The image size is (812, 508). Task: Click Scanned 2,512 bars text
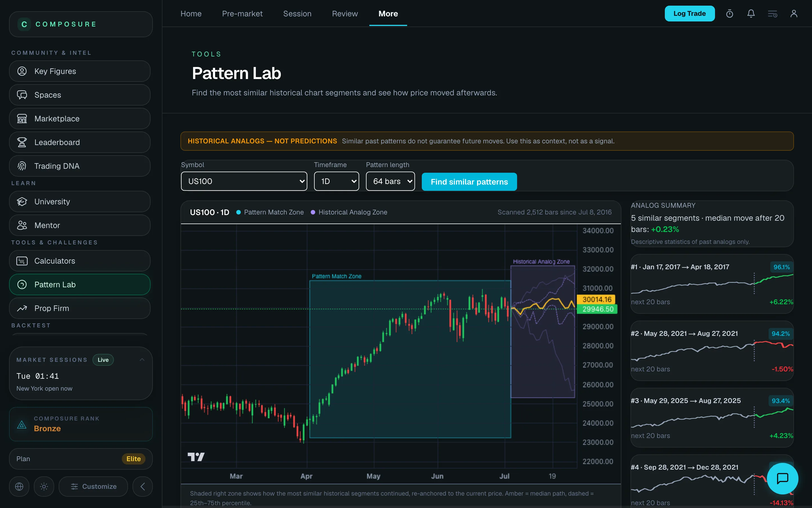pos(554,212)
